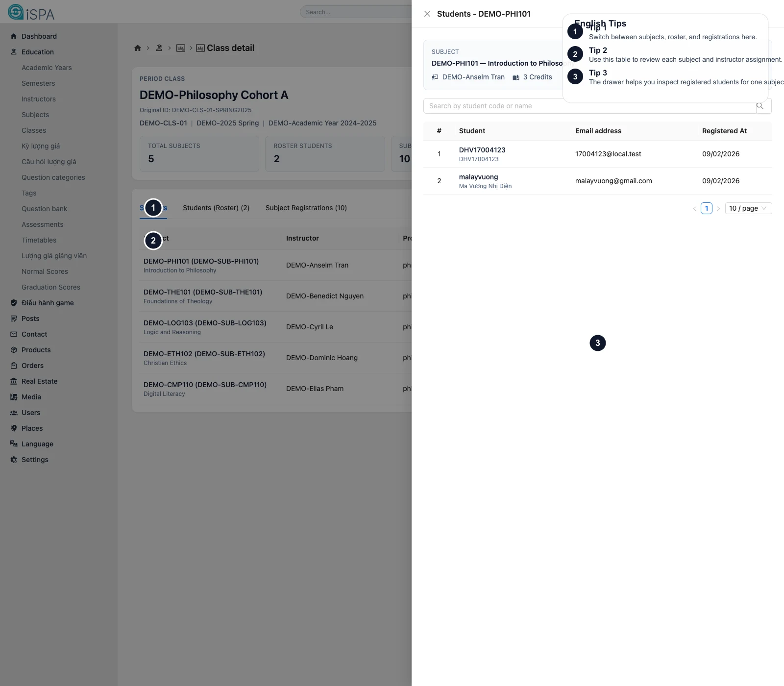Screen dimensions: 784x686
Task: Go to previous page of students
Action: coord(694,208)
